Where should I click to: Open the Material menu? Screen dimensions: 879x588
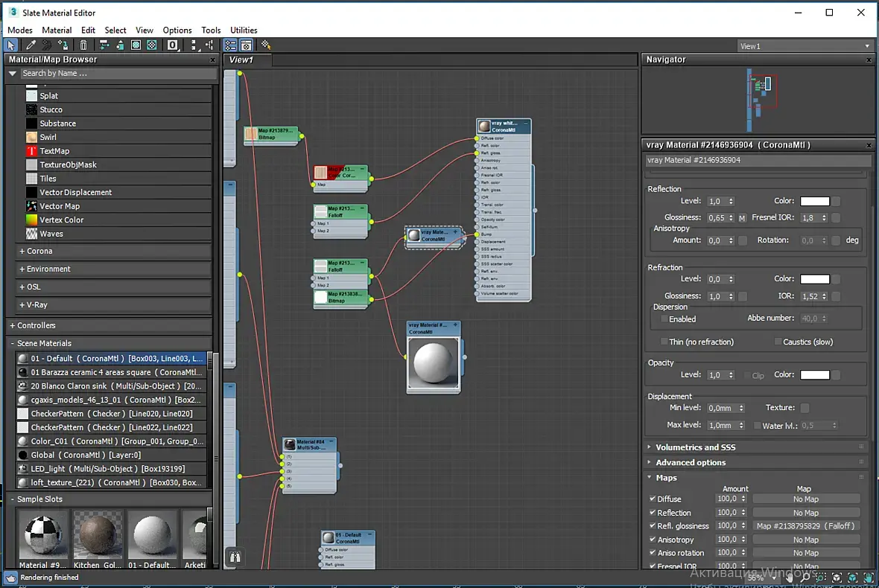pos(57,31)
